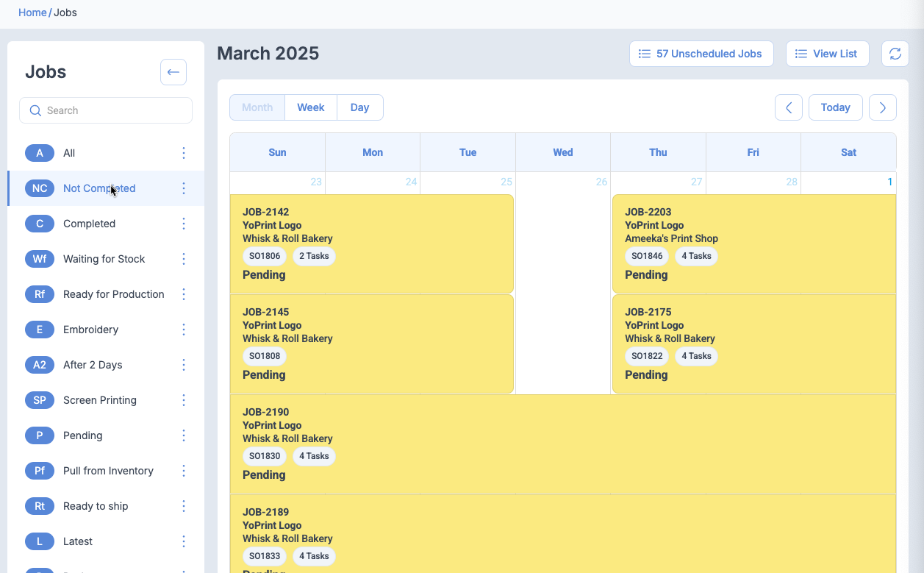
Task: Open three-dot menu beside Embroidery
Action: pos(184,330)
